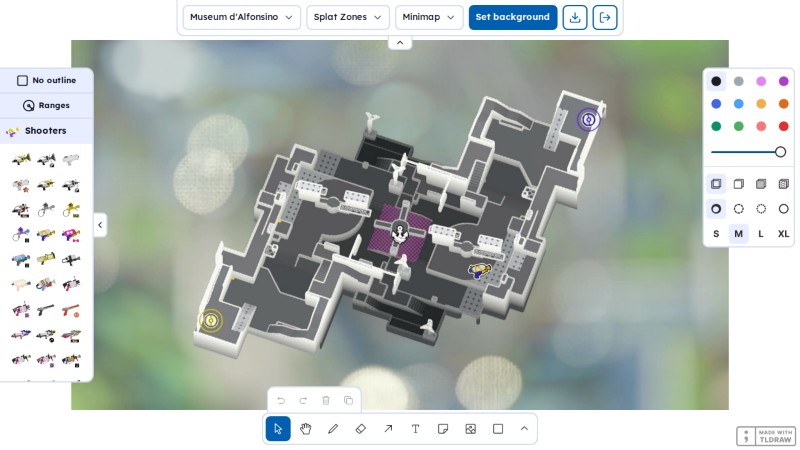Pick the grey color swatch
800x450 pixels.
[738, 81]
